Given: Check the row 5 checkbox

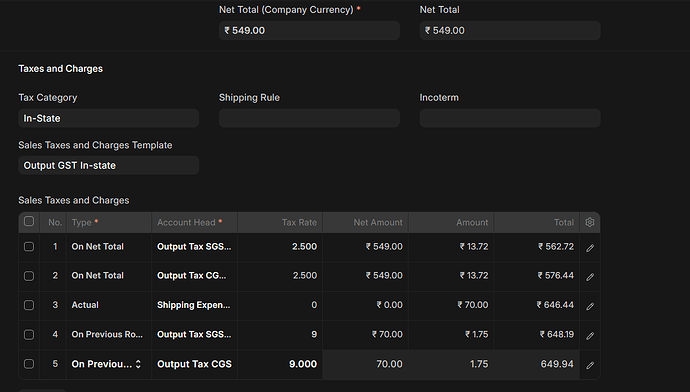Looking at the screenshot, I should pos(29,364).
